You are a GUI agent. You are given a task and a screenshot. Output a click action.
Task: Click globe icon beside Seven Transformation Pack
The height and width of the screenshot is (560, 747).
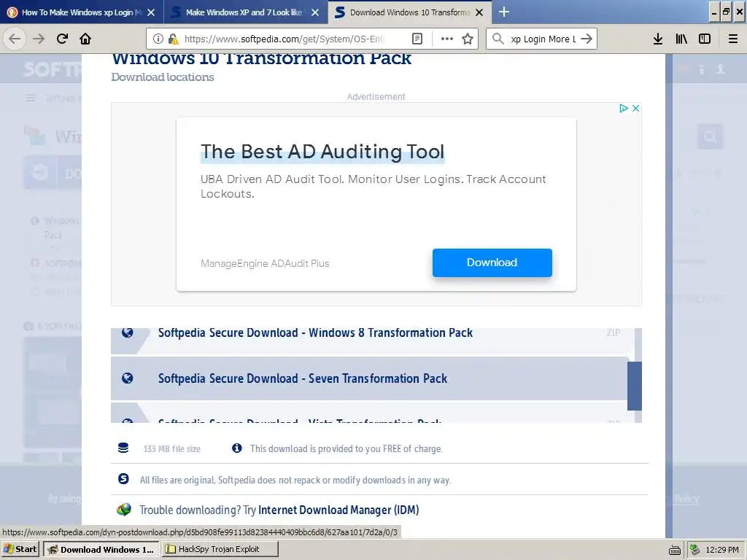(x=127, y=378)
